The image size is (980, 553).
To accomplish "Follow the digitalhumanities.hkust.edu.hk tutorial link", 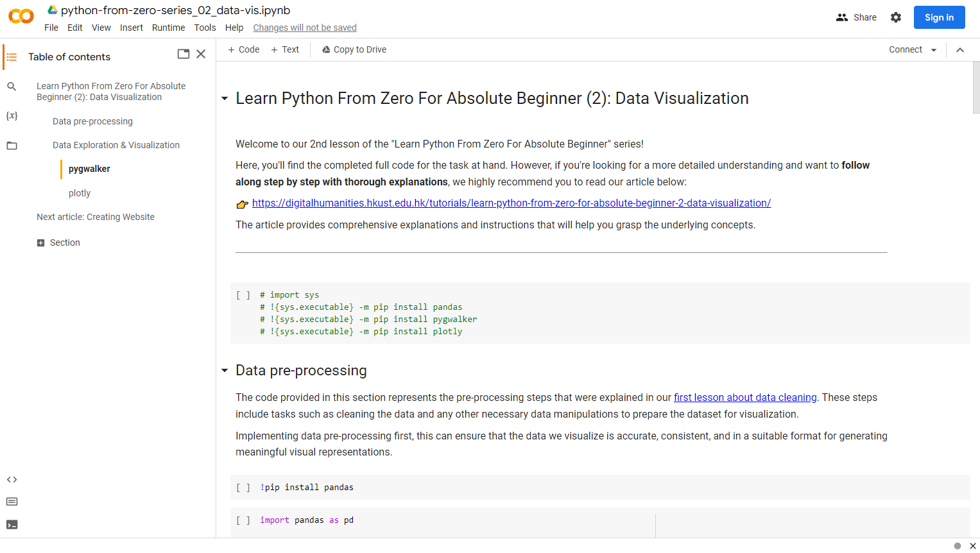I will click(x=511, y=203).
